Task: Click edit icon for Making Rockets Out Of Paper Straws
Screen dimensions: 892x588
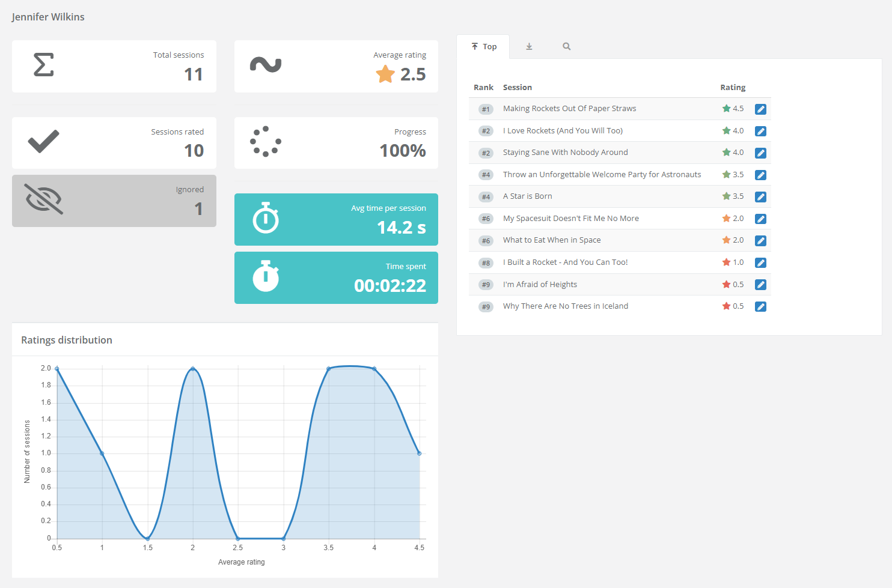Action: 760,109
